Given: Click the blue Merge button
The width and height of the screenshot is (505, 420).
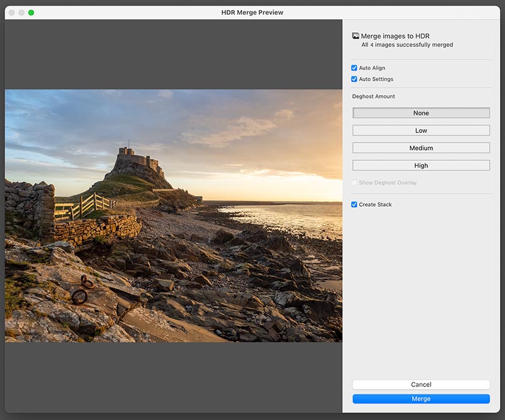Looking at the screenshot, I should (x=421, y=399).
